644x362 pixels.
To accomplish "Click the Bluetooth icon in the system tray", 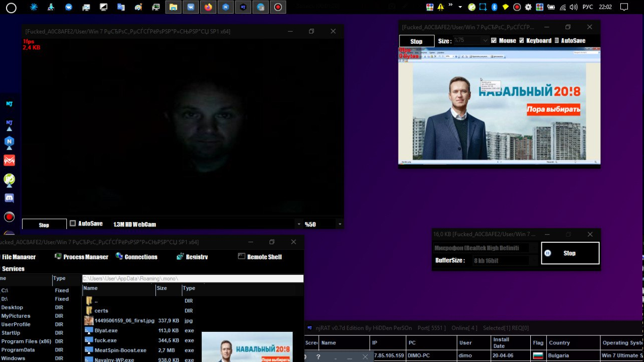I will tap(494, 7).
